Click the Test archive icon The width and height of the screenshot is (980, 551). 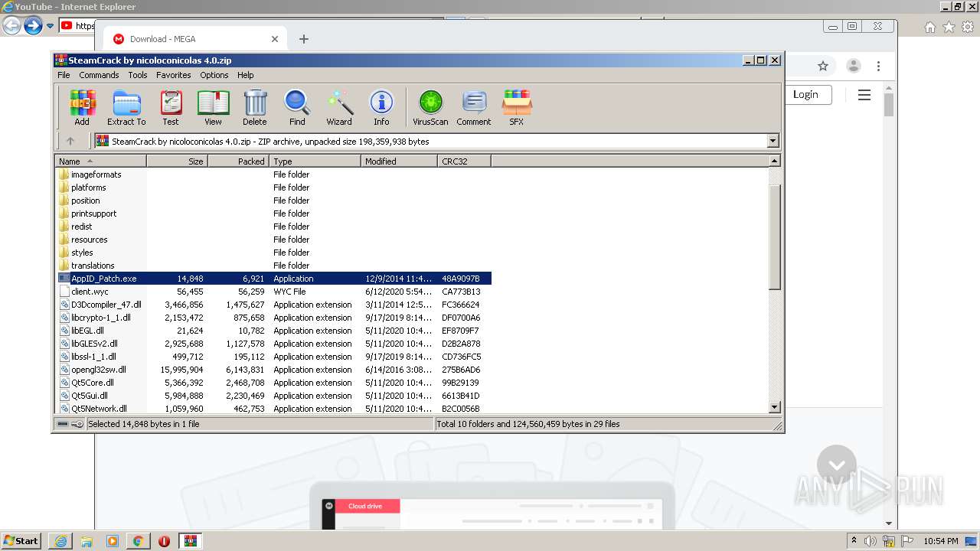pyautogui.click(x=171, y=107)
